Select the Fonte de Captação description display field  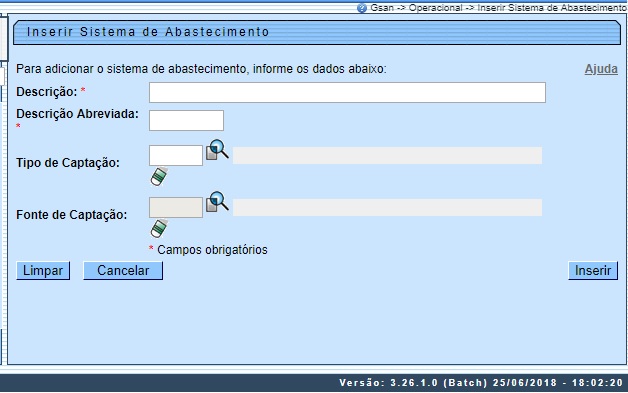(x=387, y=208)
